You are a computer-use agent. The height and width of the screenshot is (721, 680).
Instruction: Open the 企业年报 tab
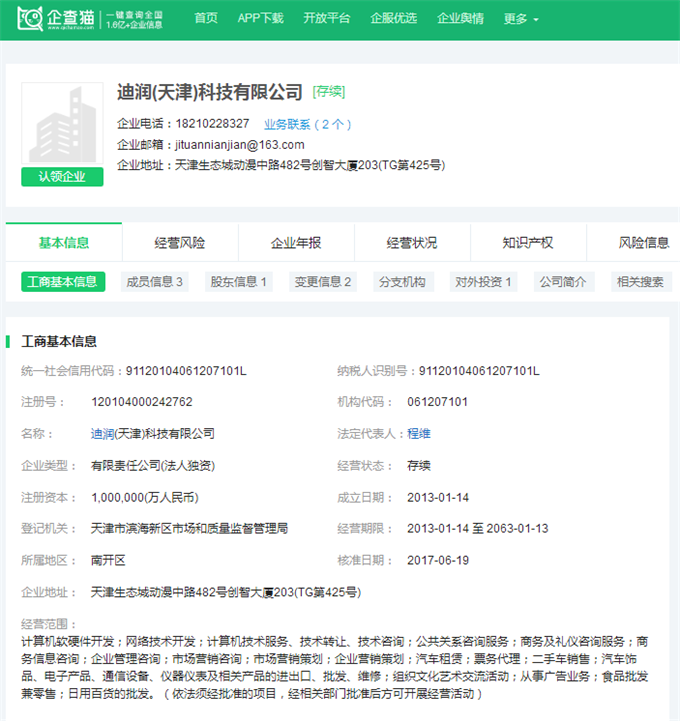(x=296, y=242)
